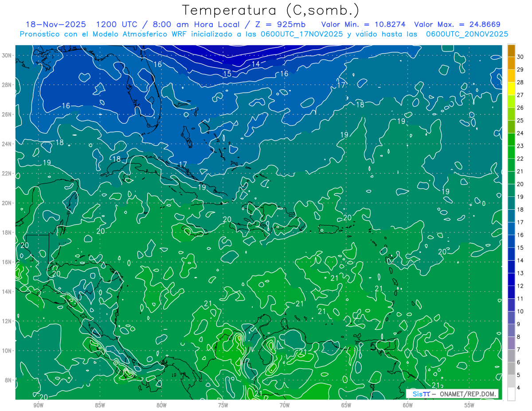Viewport: 532px width, 411px height.
Task: Click the 24N latitude axis label
Action: 8,144
